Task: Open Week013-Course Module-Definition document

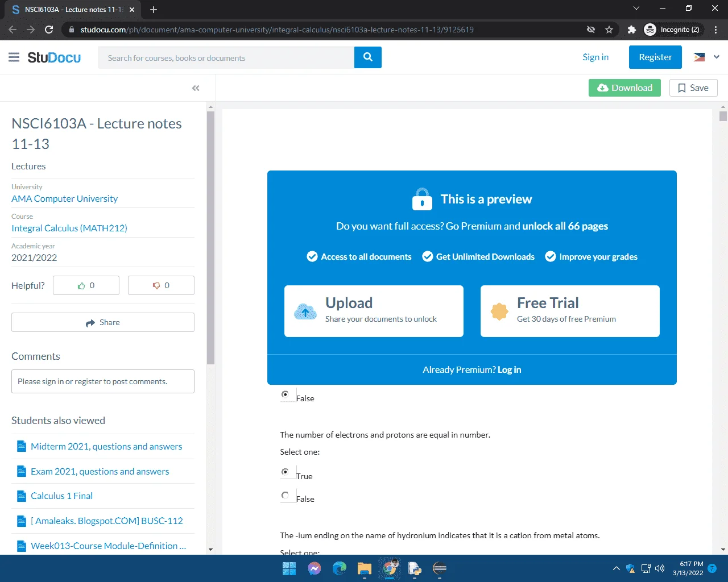Action: tap(108, 546)
